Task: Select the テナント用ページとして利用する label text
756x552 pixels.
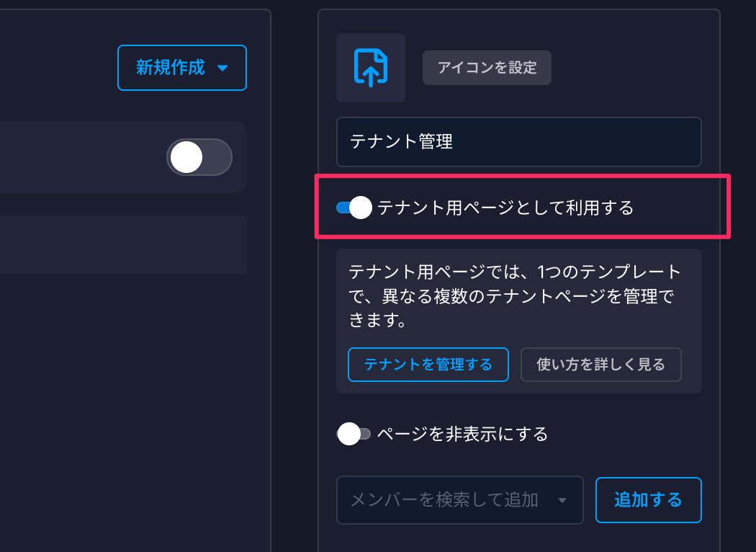Action: [505, 208]
